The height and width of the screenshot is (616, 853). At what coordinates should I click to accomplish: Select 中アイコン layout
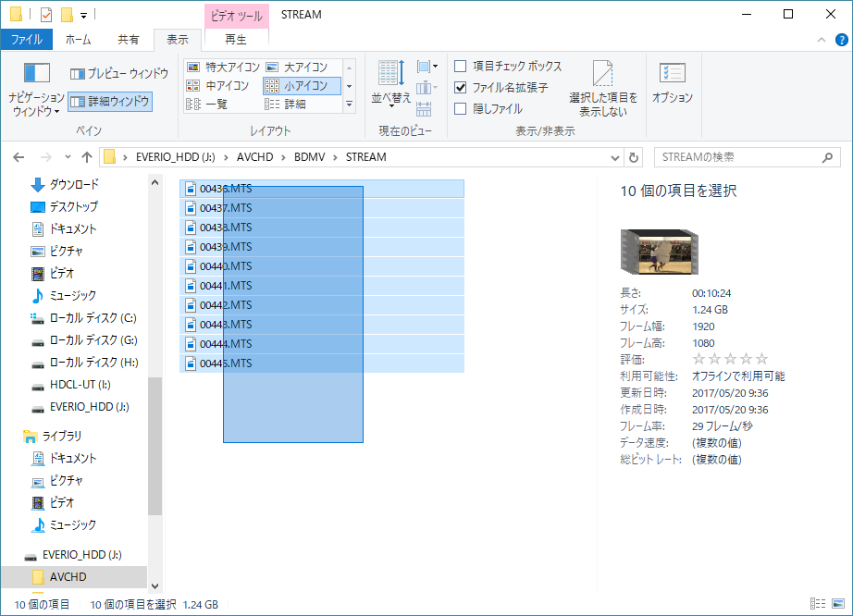(218, 85)
